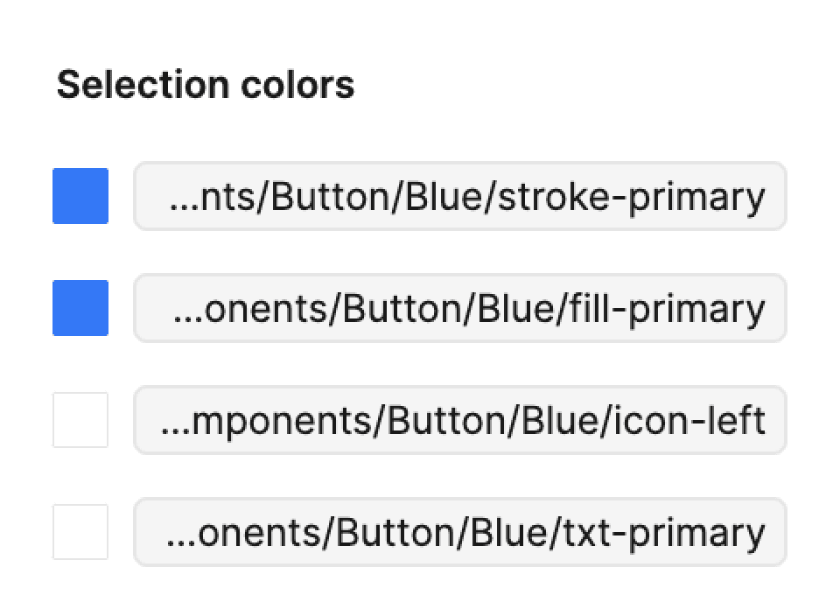This screenshot has width=840, height=616.
Task: Choose the third color variable name pill
Action: point(460,420)
